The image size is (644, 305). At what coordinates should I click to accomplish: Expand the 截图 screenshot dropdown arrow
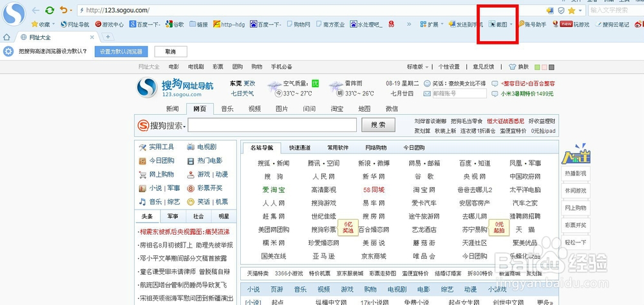pos(511,25)
